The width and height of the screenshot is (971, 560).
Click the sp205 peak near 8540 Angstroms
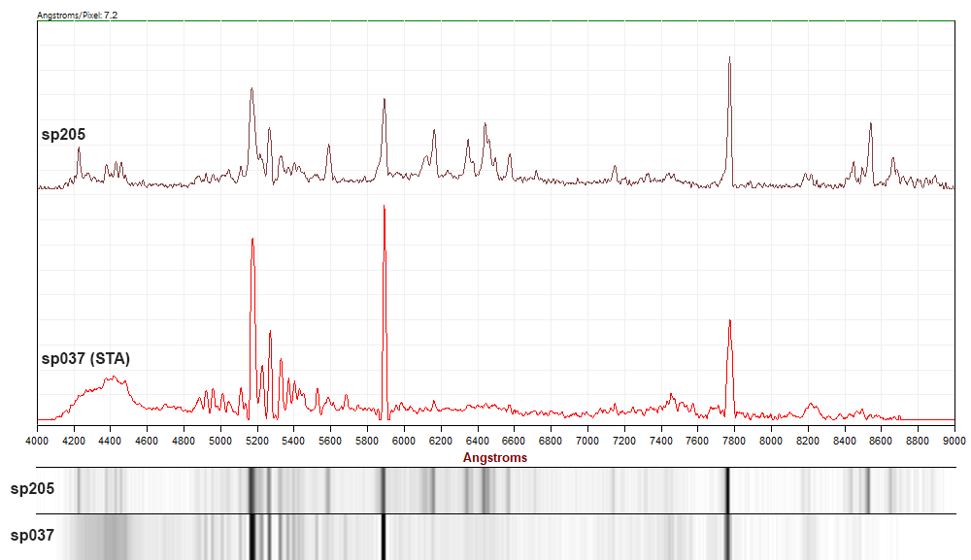pos(870,125)
